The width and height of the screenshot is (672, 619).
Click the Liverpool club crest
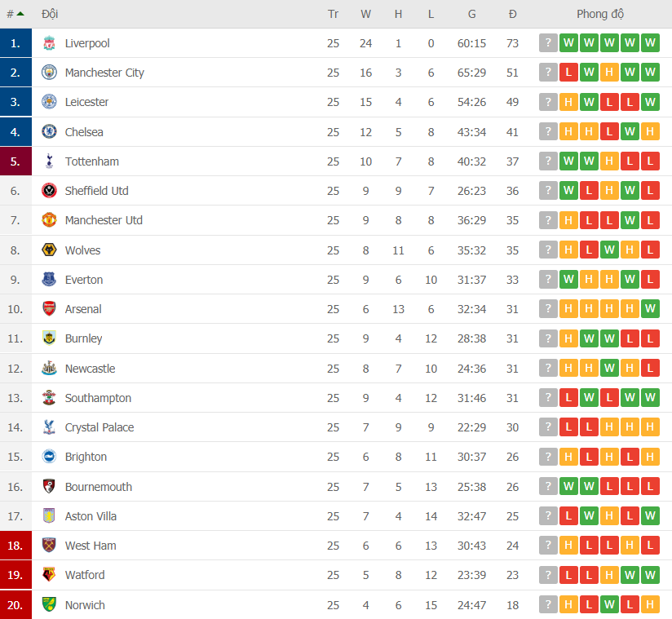49,43
